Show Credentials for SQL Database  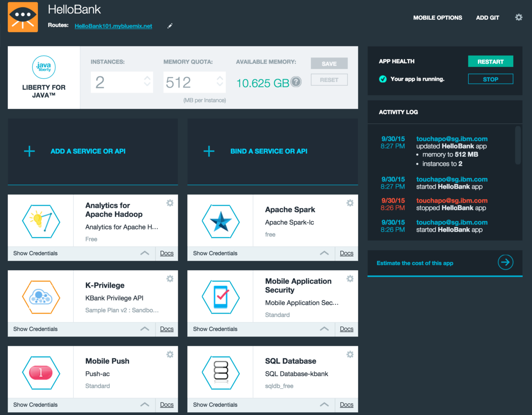pos(215,404)
